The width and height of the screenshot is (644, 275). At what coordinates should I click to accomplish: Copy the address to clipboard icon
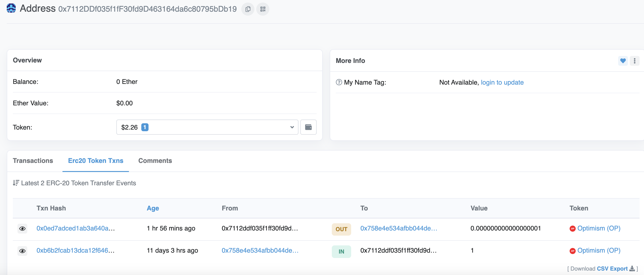pos(248,9)
